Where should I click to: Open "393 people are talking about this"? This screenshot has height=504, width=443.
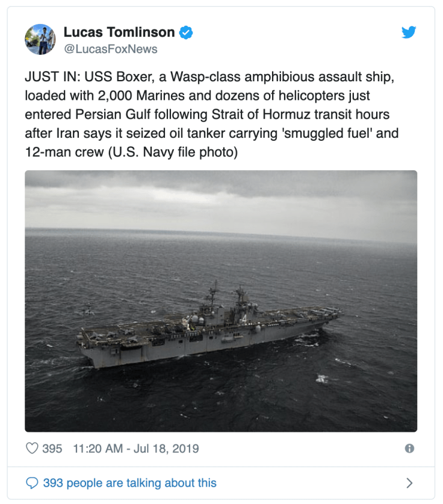(129, 483)
